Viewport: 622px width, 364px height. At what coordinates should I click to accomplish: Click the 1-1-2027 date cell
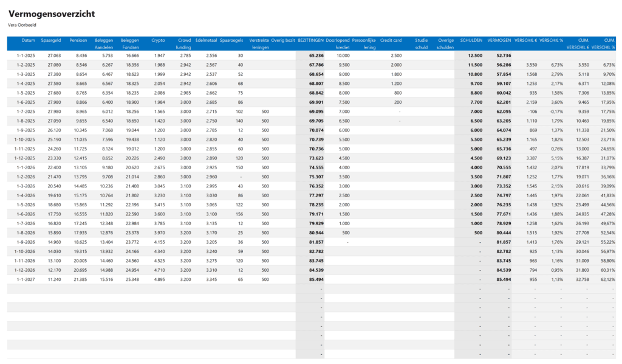click(x=26, y=280)
